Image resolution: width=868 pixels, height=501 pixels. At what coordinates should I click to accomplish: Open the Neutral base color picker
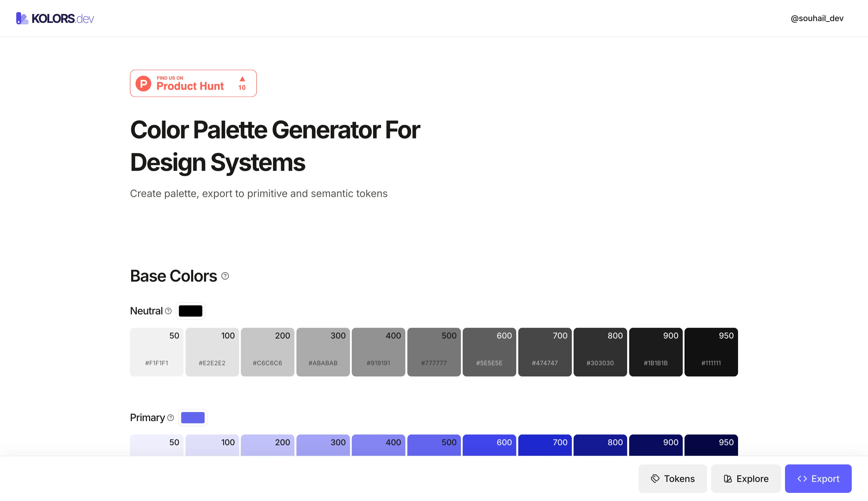pos(190,311)
